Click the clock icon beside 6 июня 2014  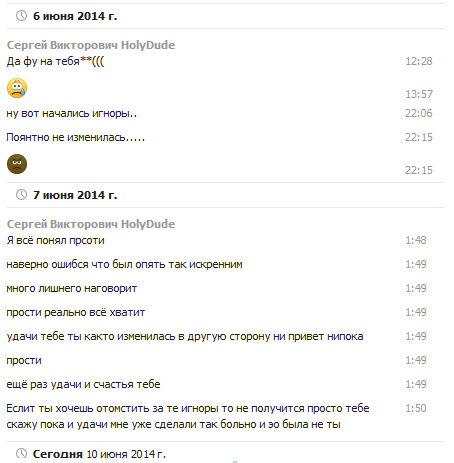[21, 16]
